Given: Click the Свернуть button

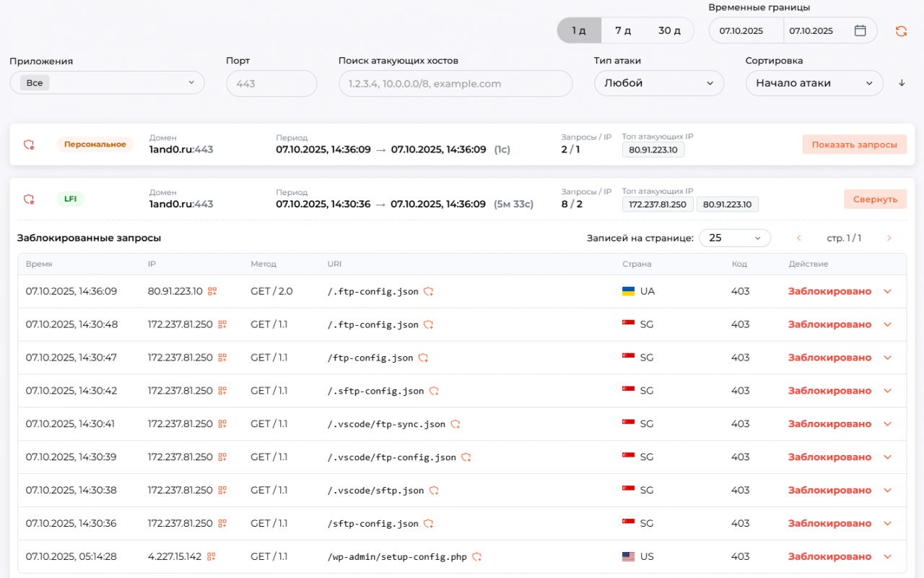Looking at the screenshot, I should (875, 199).
